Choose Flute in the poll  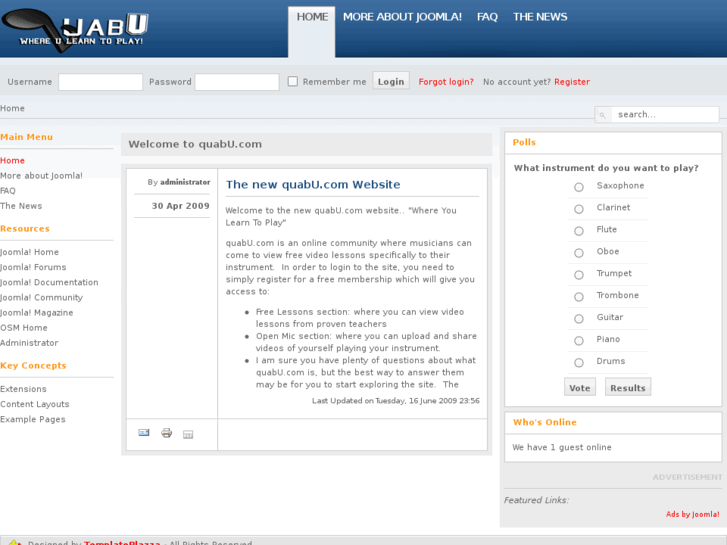tap(579, 231)
